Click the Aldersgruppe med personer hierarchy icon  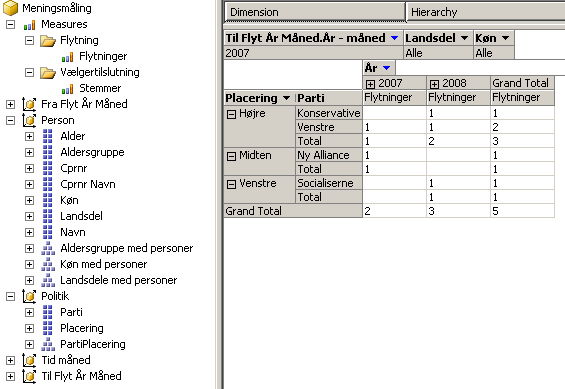pos(48,249)
